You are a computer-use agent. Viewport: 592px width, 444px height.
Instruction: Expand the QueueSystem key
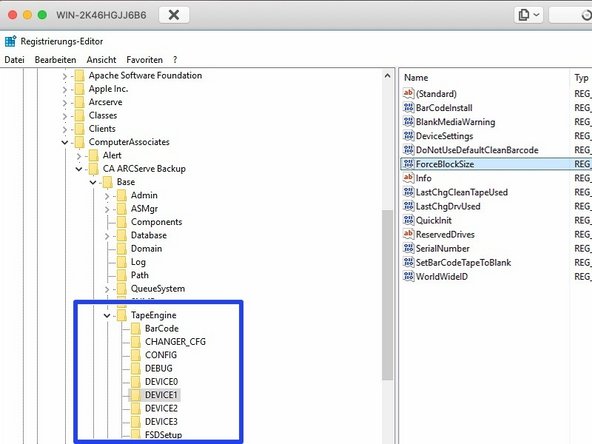(107, 289)
